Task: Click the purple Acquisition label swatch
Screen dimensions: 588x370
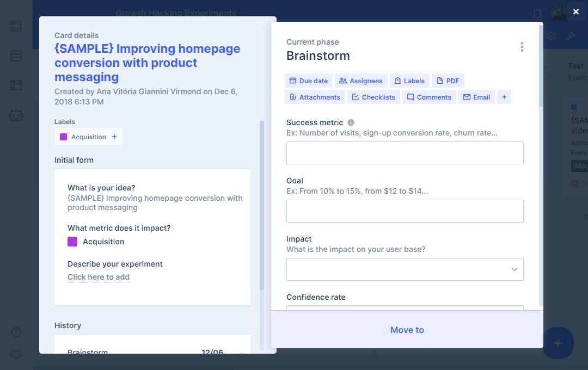Action: pos(72,242)
